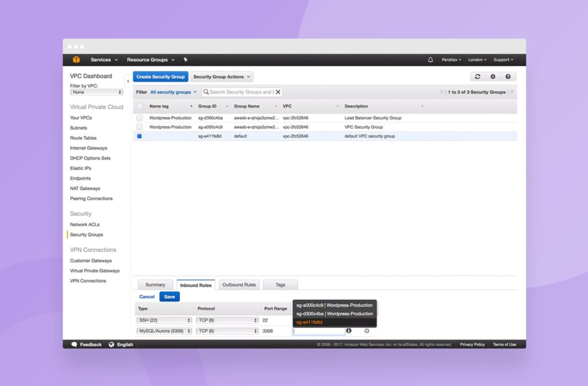Switch to the Inbound Rules tab
Image resolution: width=588 pixels, height=386 pixels.
coord(196,285)
